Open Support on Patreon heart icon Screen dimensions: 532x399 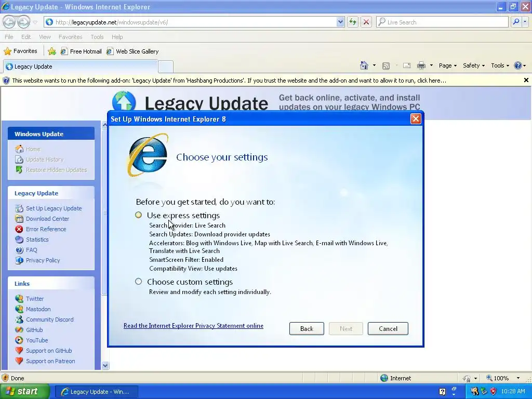coord(19,361)
